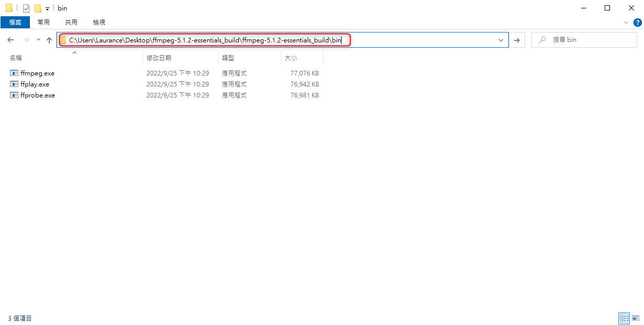Switch to the 共用 ribbon tab
Screen dimensions: 644x325
71,22
